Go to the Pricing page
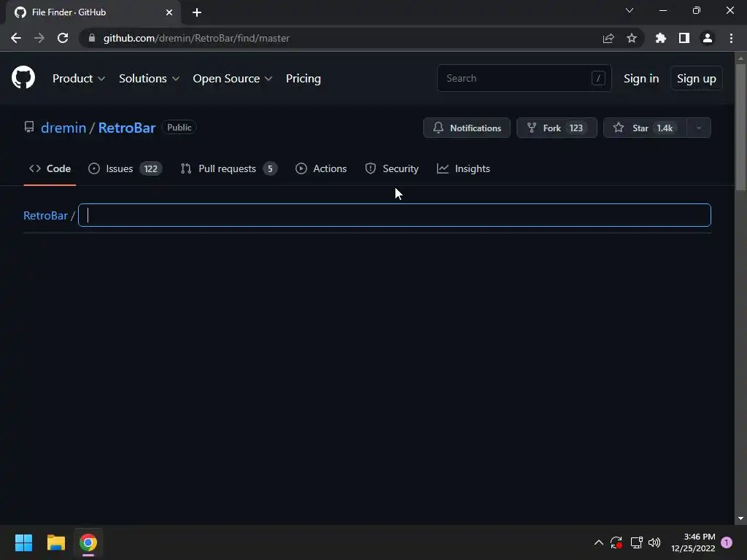Viewport: 747px width, 560px height. coord(303,79)
